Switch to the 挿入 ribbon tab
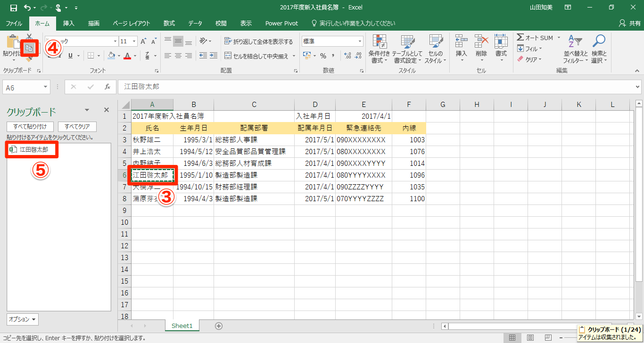This screenshot has height=343, width=644. pos(69,23)
